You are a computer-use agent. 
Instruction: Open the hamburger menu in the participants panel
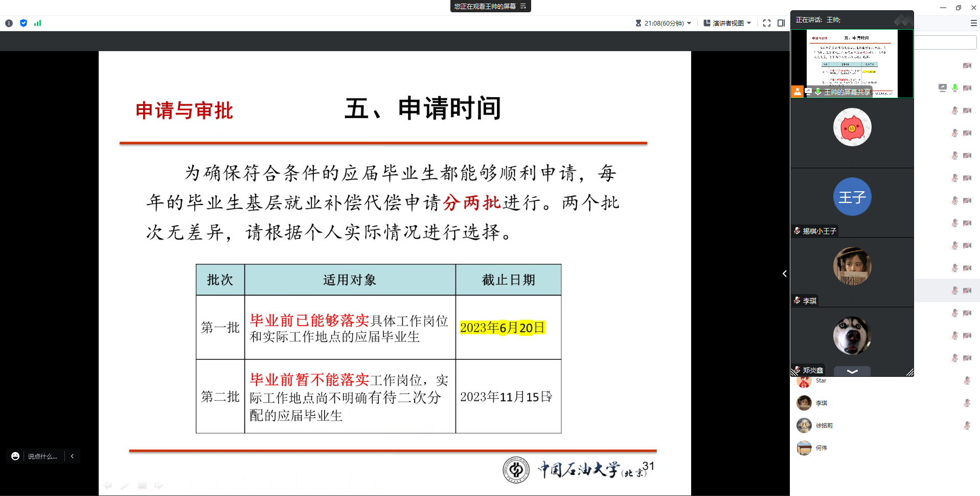973,23
